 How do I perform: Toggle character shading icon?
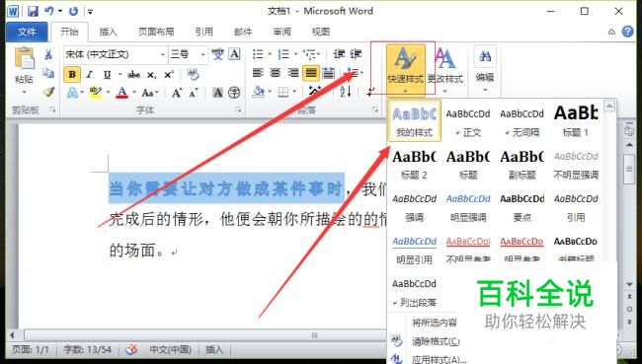[218, 93]
